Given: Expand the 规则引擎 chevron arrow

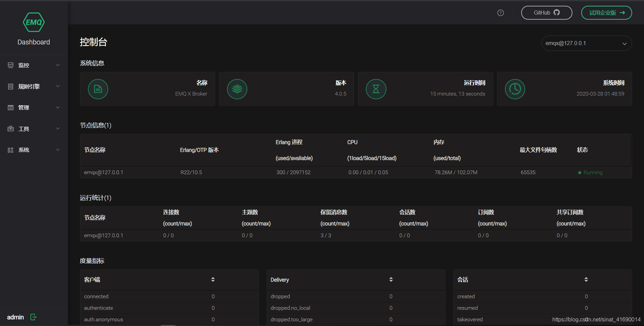Looking at the screenshot, I should (x=58, y=86).
